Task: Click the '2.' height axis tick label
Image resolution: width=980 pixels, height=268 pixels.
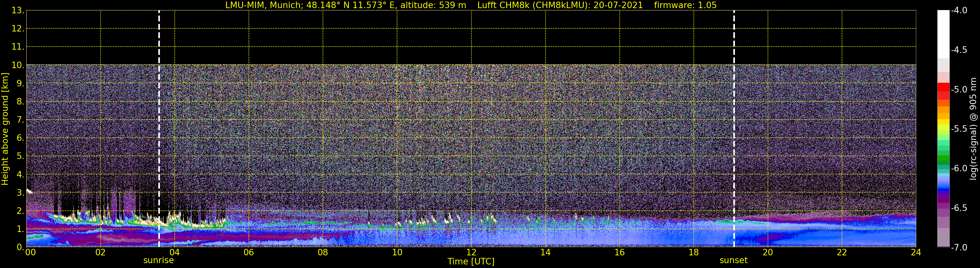Action: [20, 211]
